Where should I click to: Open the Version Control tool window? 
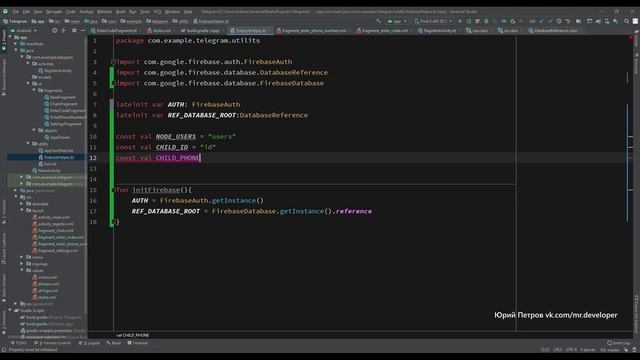tap(53, 343)
